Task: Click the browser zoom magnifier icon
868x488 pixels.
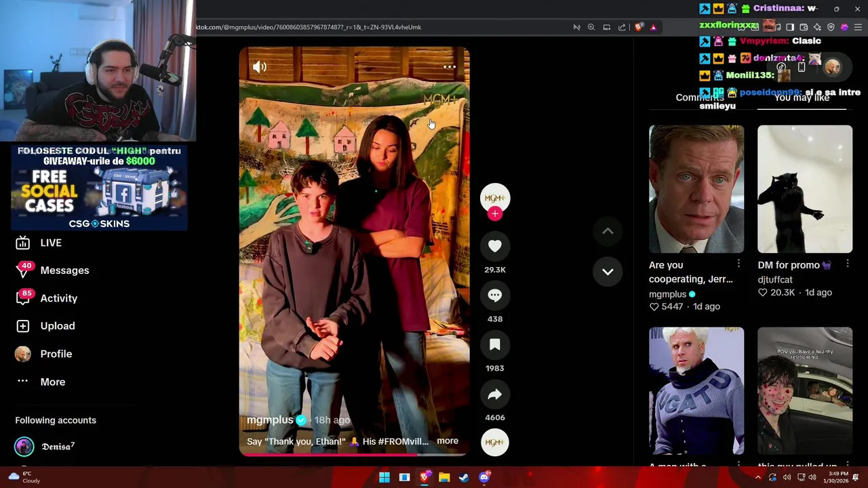Action: pyautogui.click(x=591, y=27)
